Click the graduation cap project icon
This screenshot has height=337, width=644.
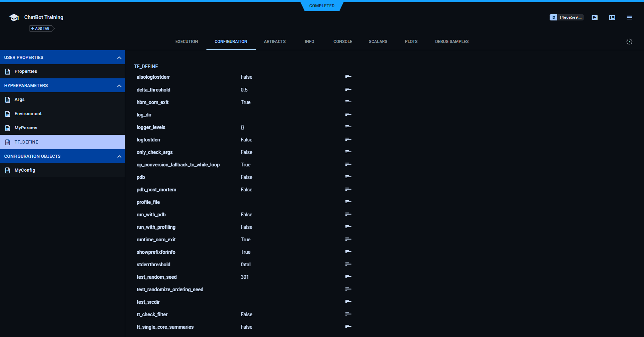coord(14,17)
